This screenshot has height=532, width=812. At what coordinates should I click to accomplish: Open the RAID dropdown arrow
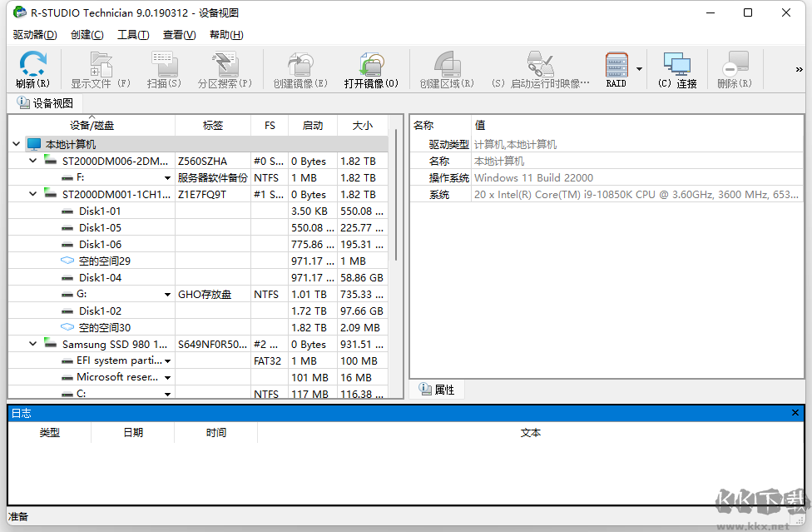[640, 69]
